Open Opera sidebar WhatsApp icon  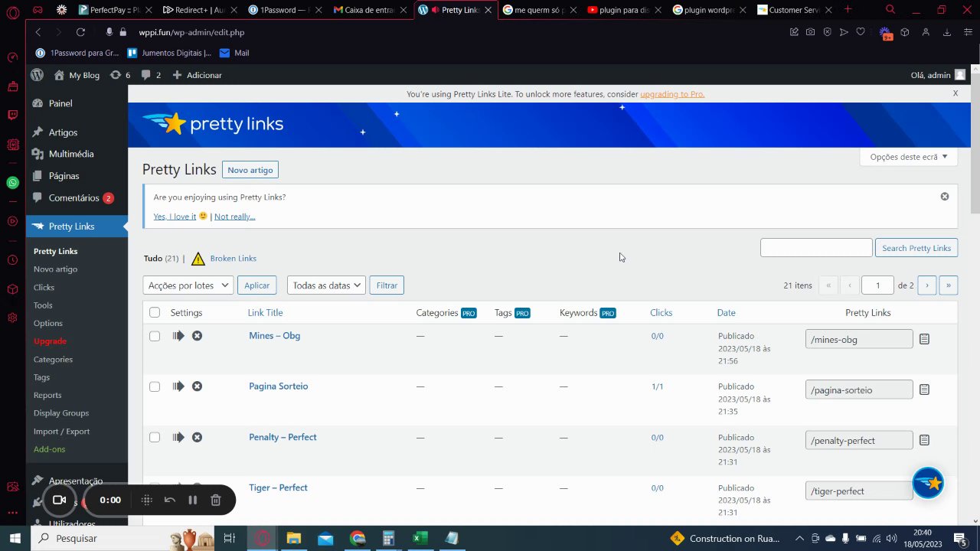click(x=12, y=183)
